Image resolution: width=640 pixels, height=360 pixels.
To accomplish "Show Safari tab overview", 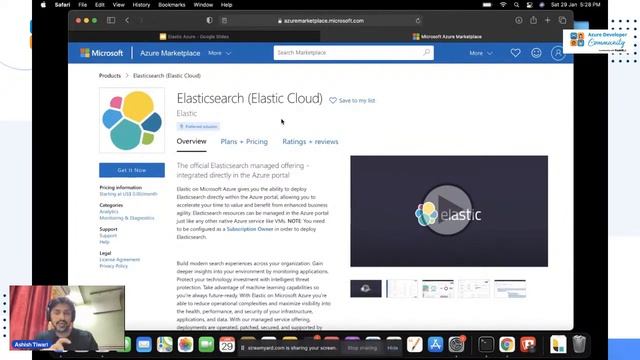I will [x=562, y=20].
